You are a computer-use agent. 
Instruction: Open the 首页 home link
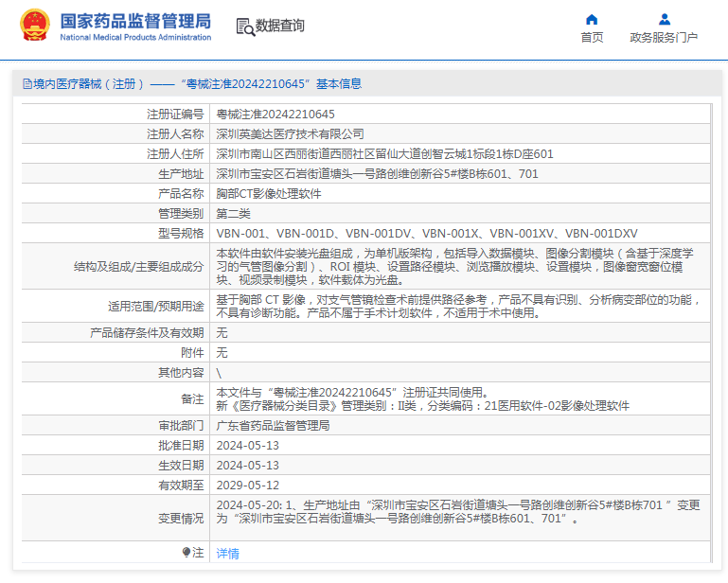click(592, 38)
